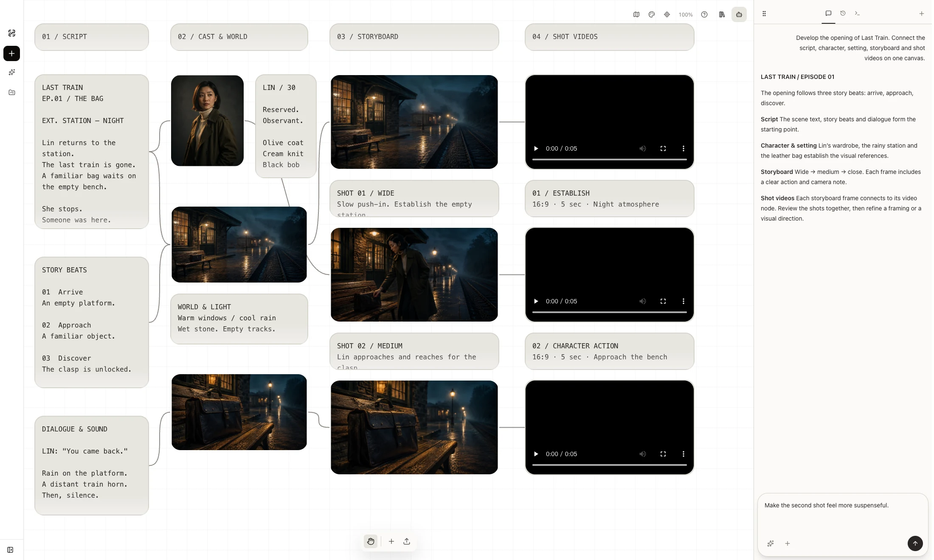This screenshot has width=934, height=560.
Task: Open the folder icon in left sidebar
Action: tap(12, 92)
